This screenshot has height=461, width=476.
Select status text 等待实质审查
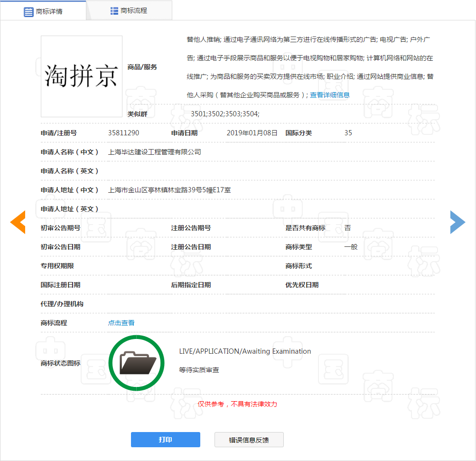(x=199, y=370)
